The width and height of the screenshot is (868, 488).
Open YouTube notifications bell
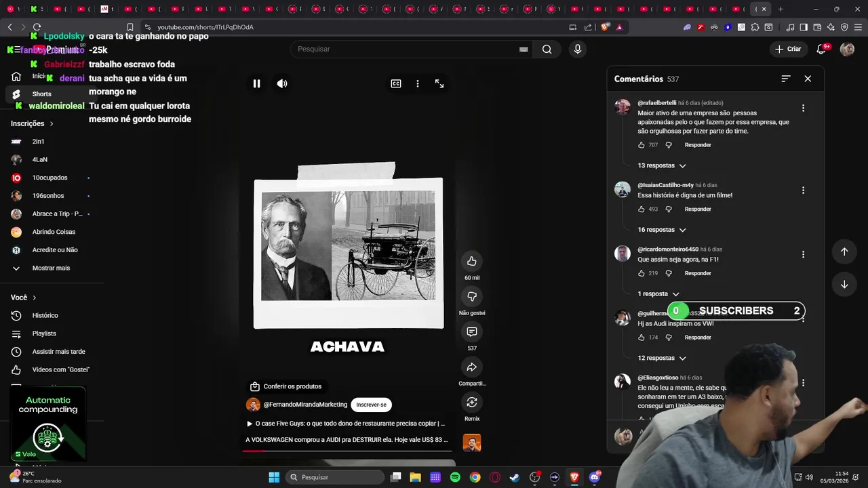[821, 49]
